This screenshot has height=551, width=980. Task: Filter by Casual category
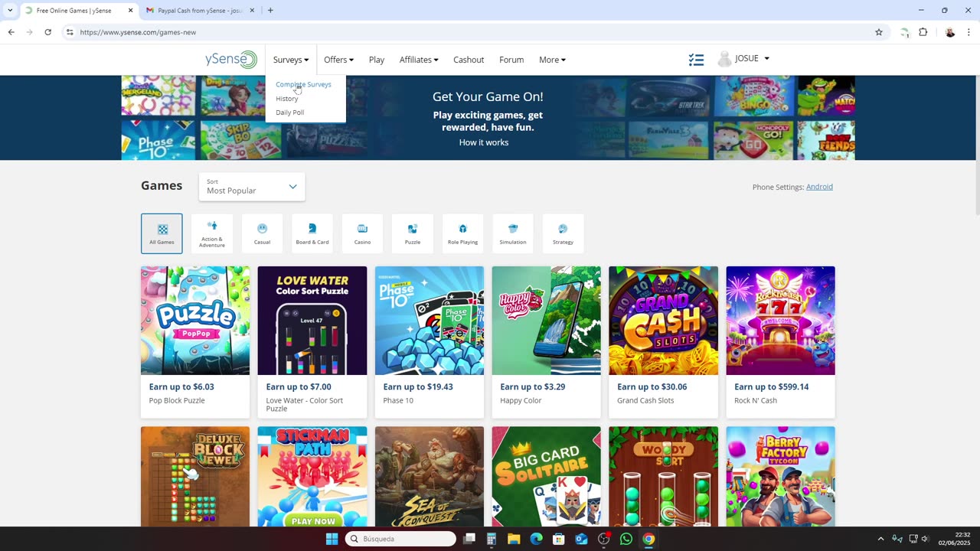(x=262, y=233)
